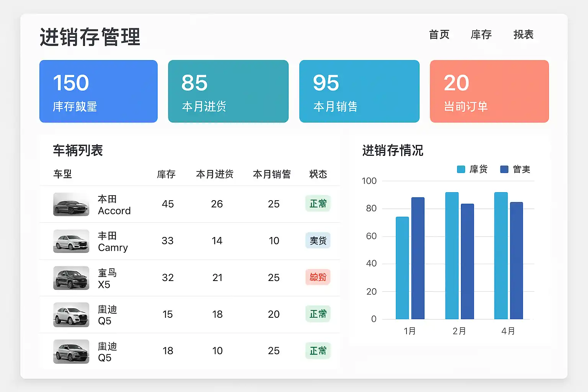
Task: Select the X5 dark SUV thumbnail
Action: [71, 278]
